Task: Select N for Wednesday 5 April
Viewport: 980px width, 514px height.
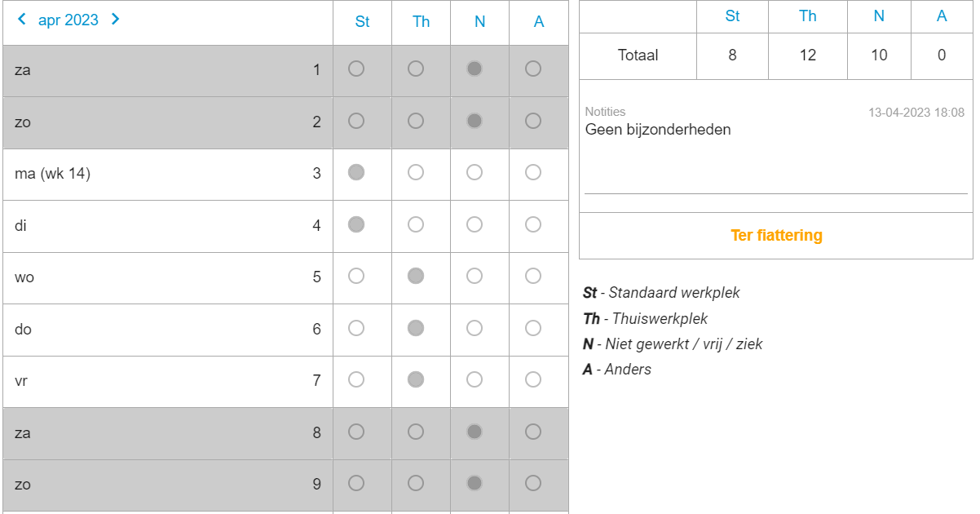Action: (x=475, y=276)
